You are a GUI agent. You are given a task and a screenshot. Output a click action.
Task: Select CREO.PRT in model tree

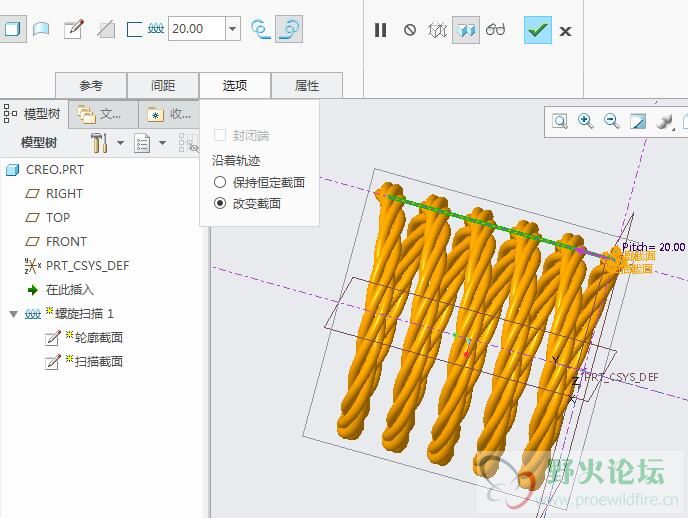[54, 170]
